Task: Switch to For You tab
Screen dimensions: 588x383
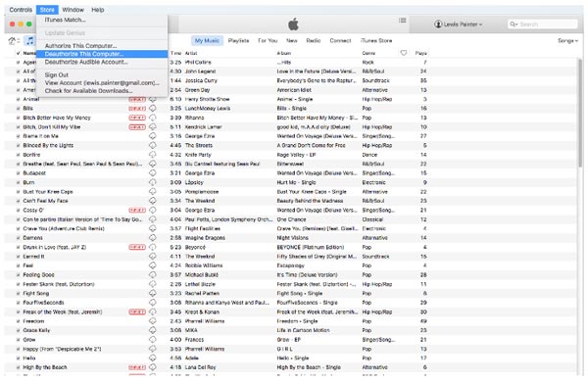Action: tap(268, 40)
